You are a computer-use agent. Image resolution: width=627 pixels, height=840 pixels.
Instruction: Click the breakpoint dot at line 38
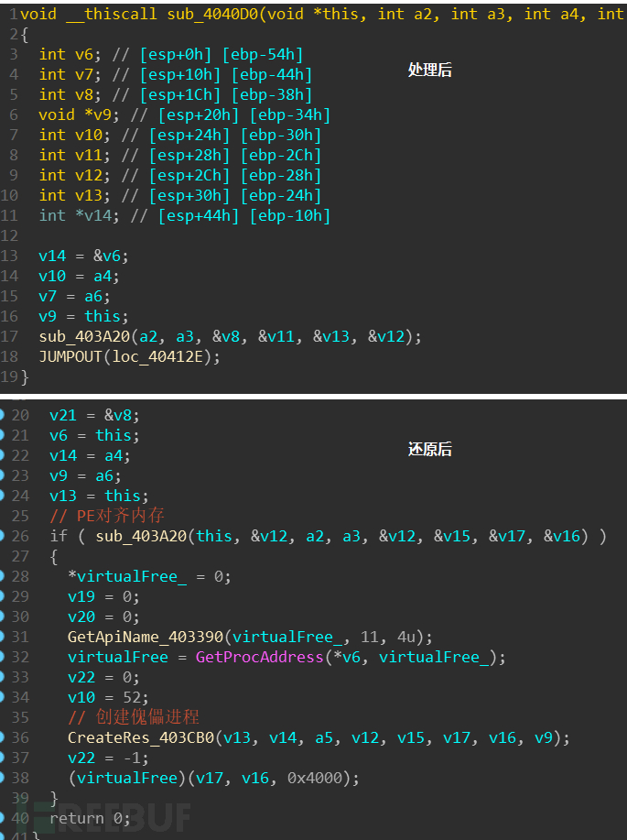point(3,778)
